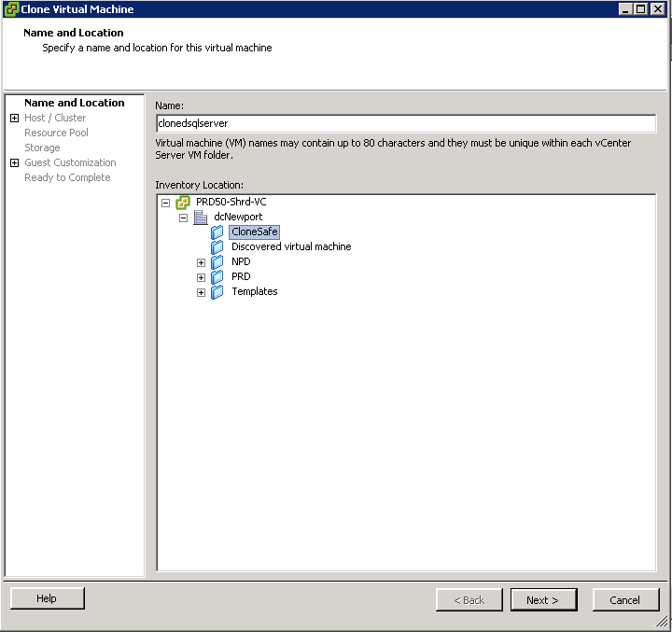Expand the NPD folder

click(x=201, y=262)
